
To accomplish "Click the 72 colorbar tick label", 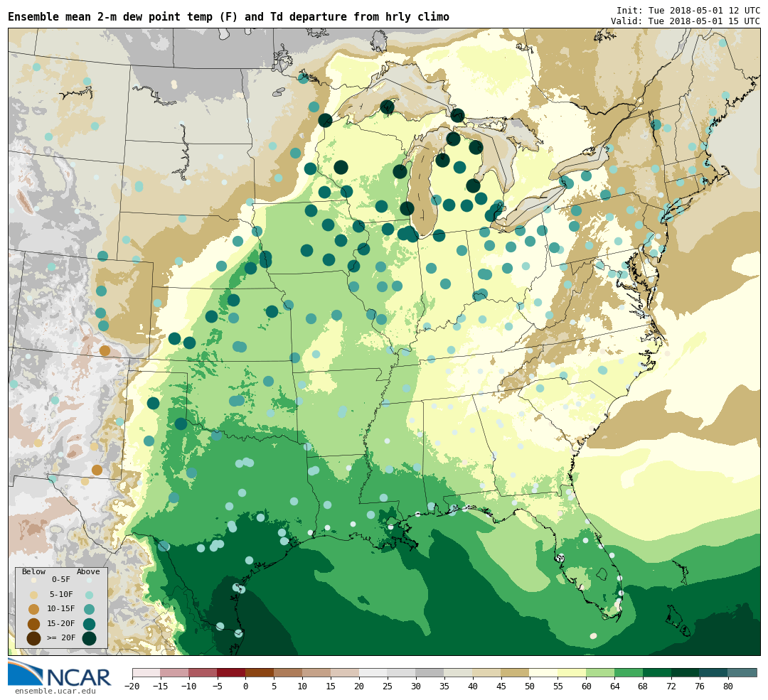I will coord(671,686).
